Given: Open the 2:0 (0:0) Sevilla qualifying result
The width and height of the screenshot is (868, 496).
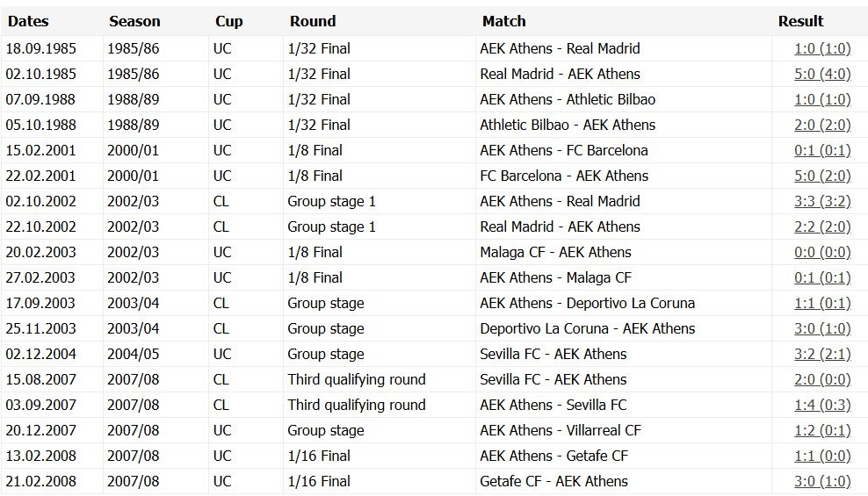Looking at the screenshot, I should click(x=821, y=379).
